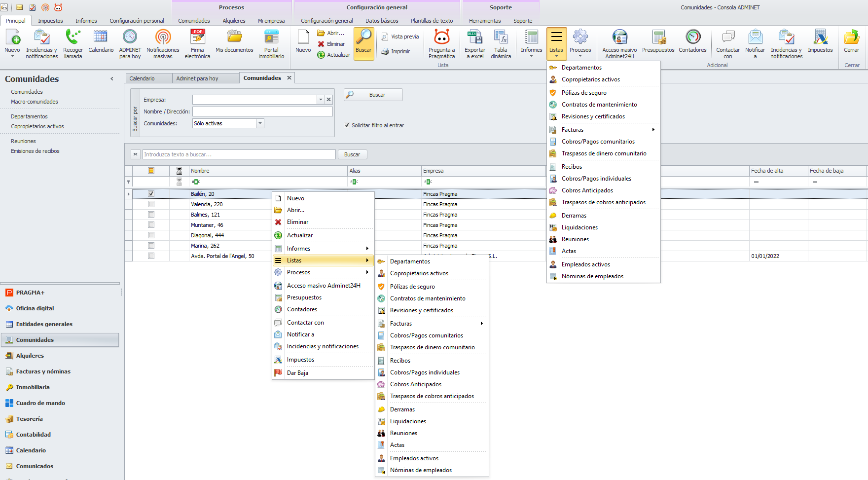Click the Contadores ribbon icon
868x480 pixels.
click(x=692, y=37)
